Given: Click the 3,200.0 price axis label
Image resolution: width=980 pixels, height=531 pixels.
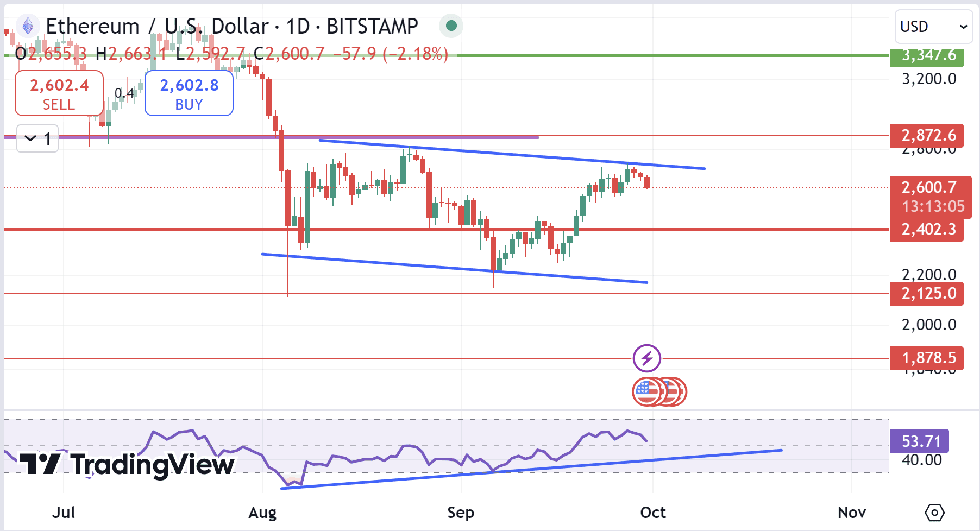Looking at the screenshot, I should [x=929, y=79].
